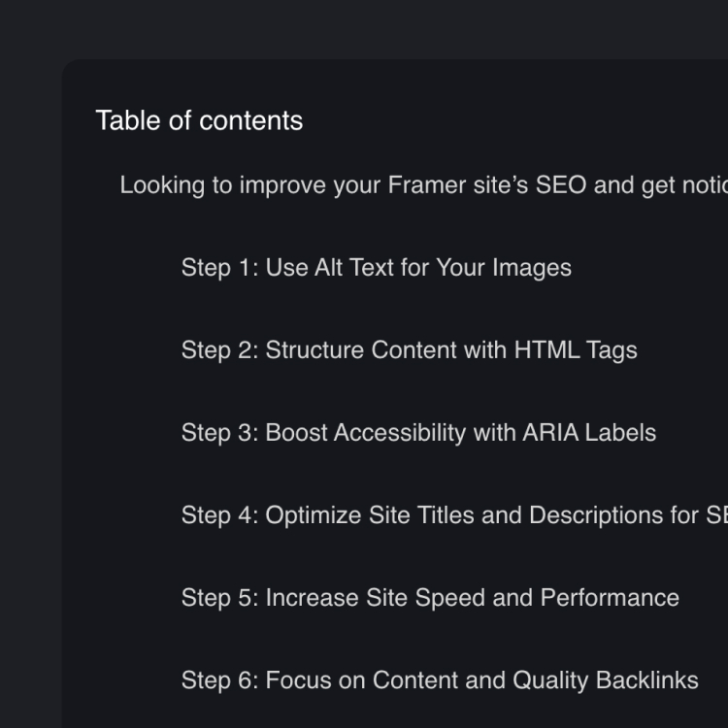This screenshot has height=728, width=728.
Task: Visit the Step 3 accessibility entry
Action: pos(418,432)
